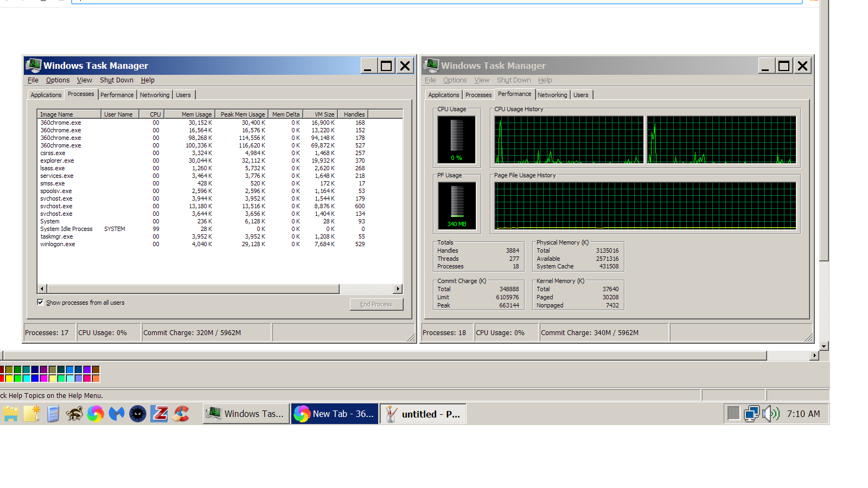Image resolution: width=868 pixels, height=488 pixels.
Task: Select the taskmgr.exe process row
Action: (220, 236)
